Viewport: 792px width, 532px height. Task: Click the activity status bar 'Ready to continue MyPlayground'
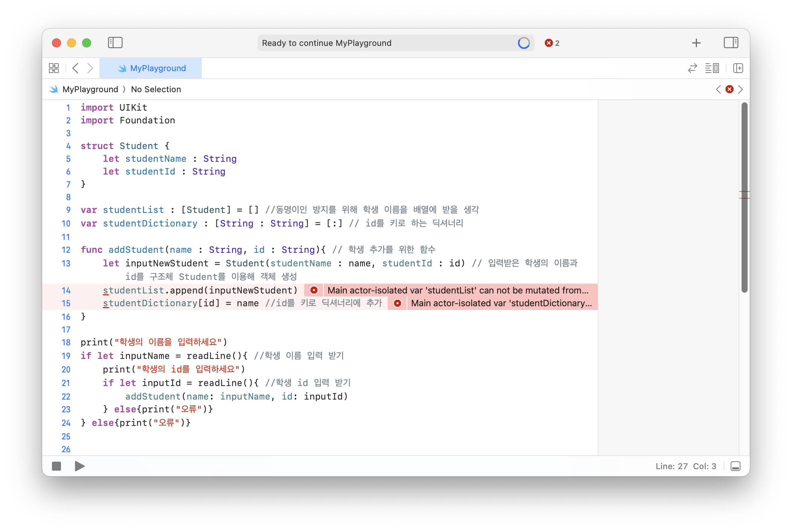tap(395, 43)
